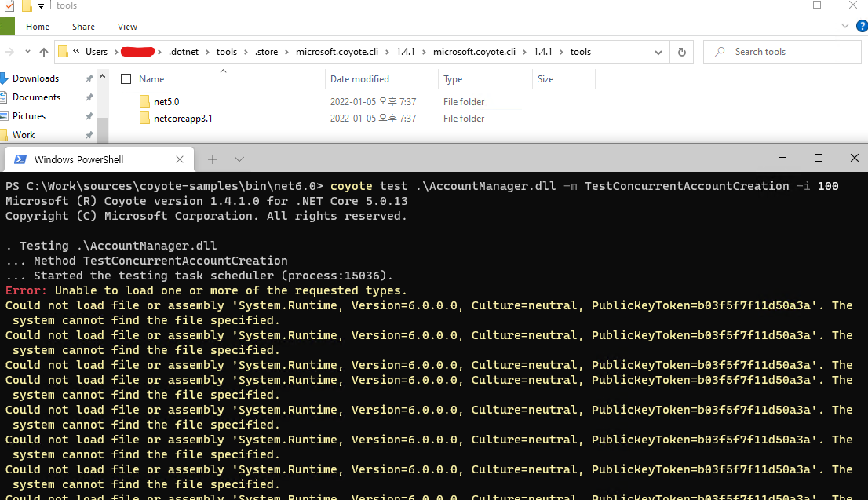Click the properties icon on the quick access toolbar
868x500 pixels.
coord(9,5)
